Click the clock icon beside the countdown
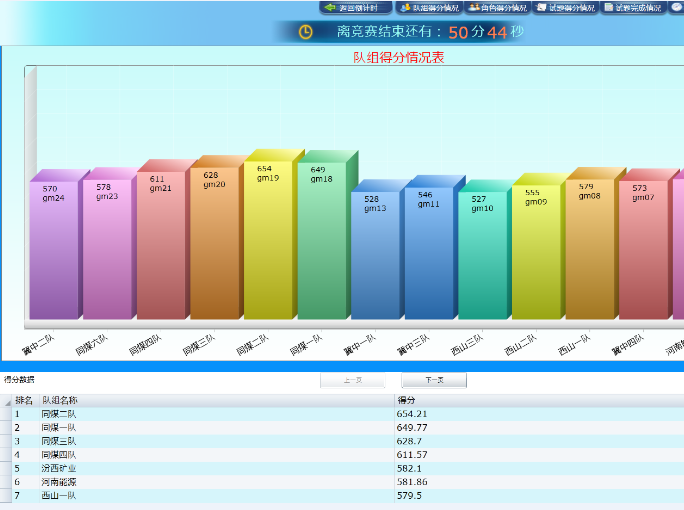 (x=306, y=32)
